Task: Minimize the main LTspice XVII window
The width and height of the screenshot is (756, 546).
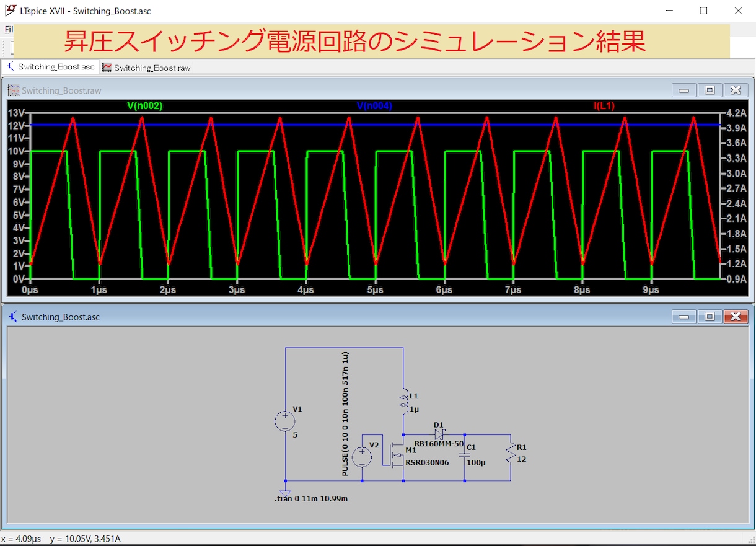Action: (x=669, y=11)
